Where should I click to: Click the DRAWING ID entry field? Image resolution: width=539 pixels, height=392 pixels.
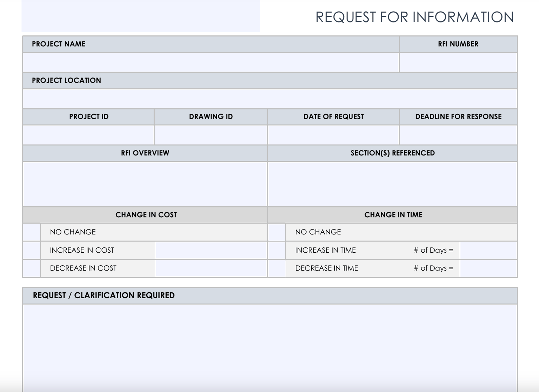click(211, 135)
